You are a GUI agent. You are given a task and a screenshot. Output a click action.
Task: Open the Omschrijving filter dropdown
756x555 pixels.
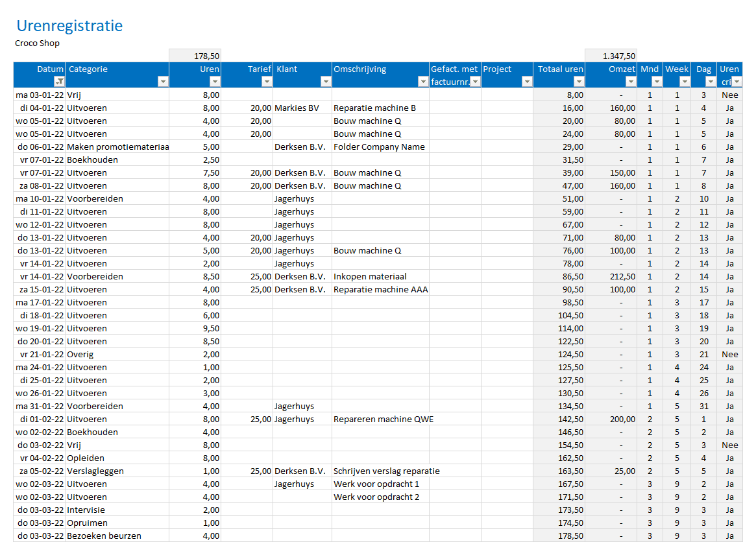(x=423, y=82)
